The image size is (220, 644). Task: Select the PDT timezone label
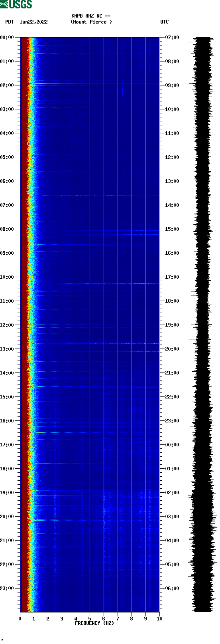pyautogui.click(x=9, y=22)
